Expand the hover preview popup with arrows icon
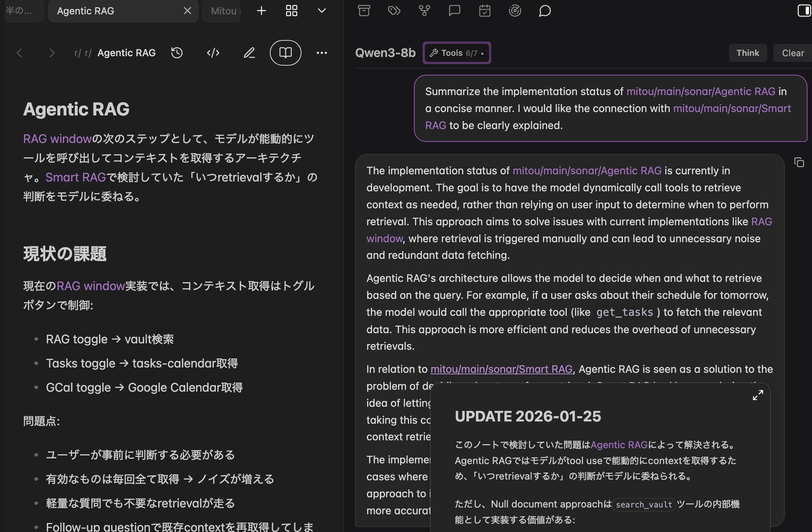This screenshot has height=532, width=812. point(758,395)
